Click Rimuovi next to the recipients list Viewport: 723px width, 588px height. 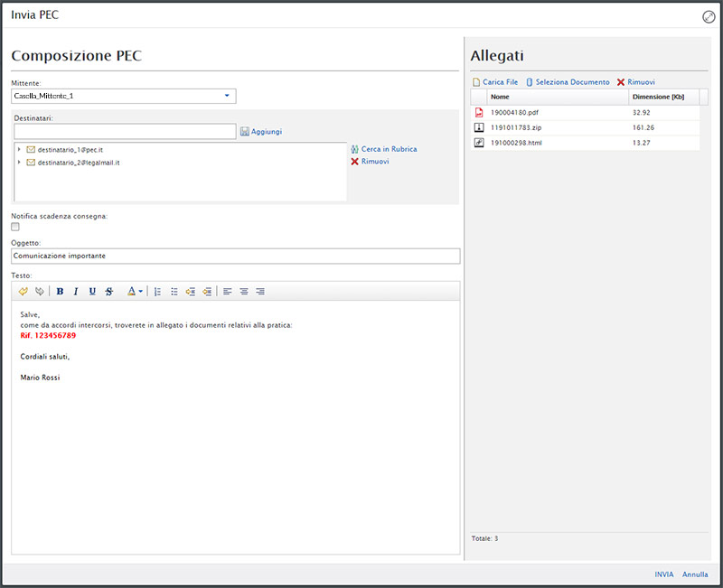click(370, 162)
